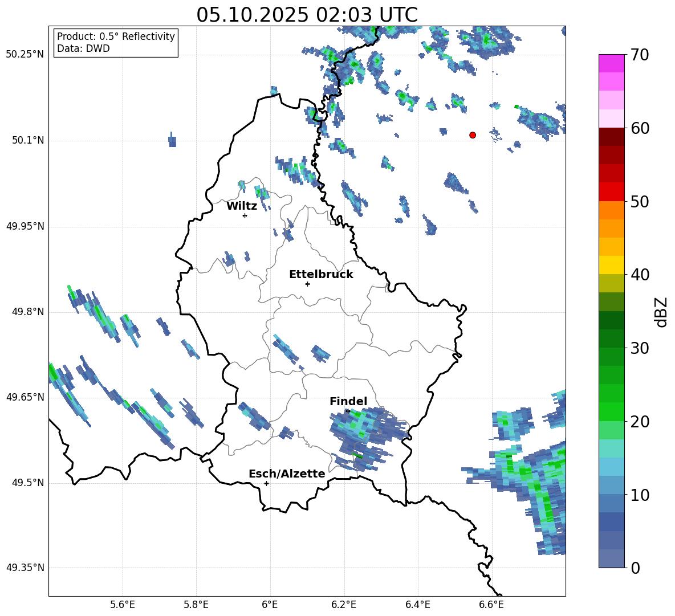Click the Findel label on the map
675x616 pixels.
348,401
